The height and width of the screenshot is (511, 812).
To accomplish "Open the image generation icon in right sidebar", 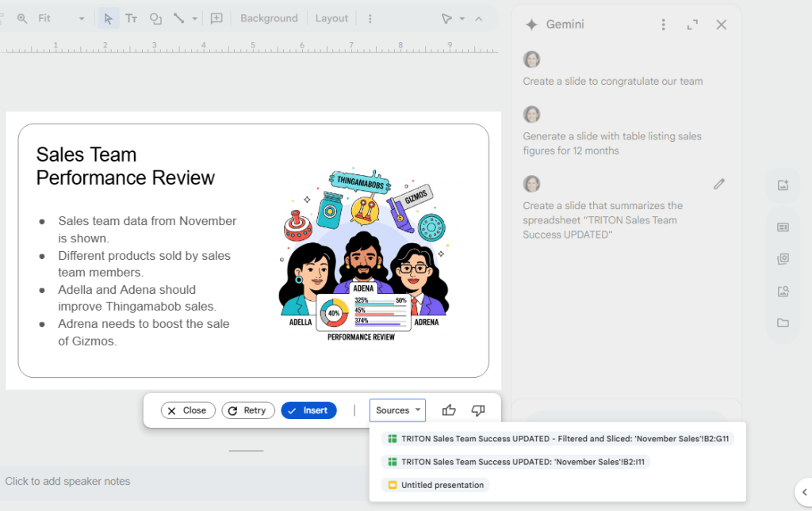I will coord(783,185).
